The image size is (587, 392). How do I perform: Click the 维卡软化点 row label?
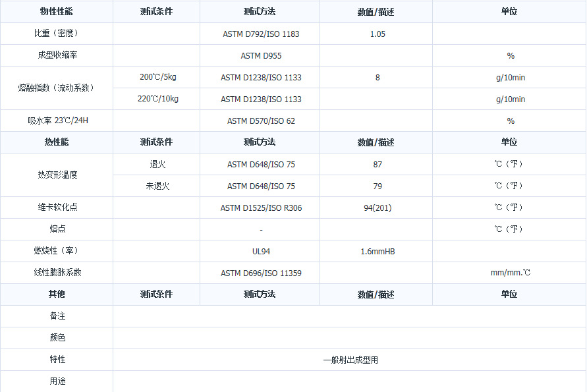coord(57,208)
